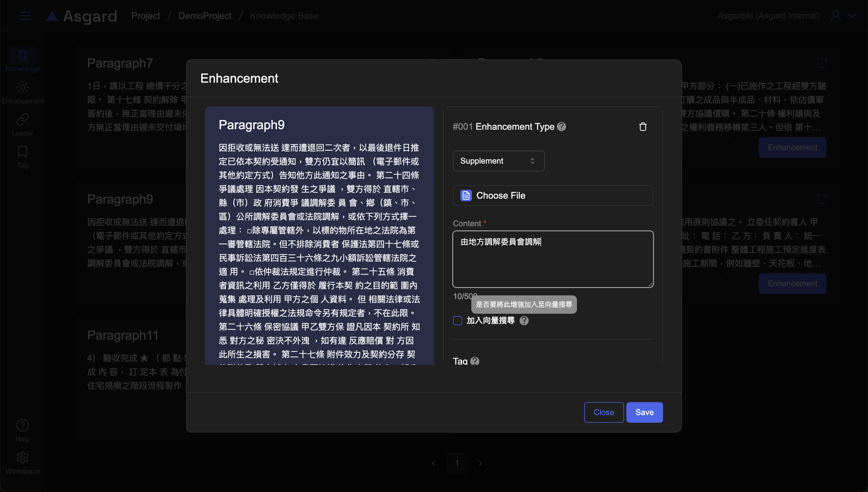Click the trash icon for enhancement #001
Screen dimensions: 868x492
643,127
